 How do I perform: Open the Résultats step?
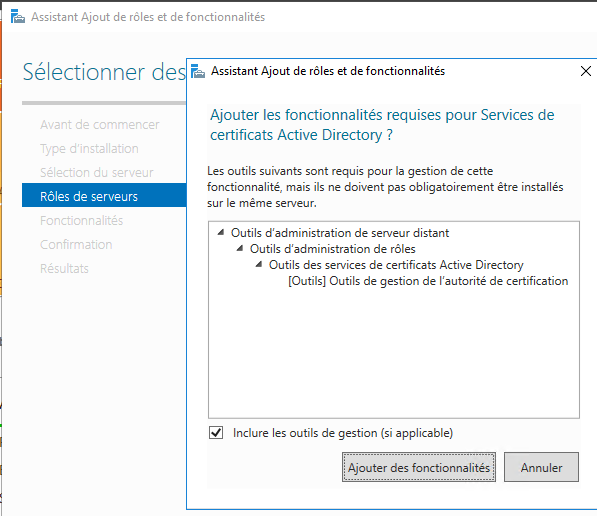tap(64, 268)
